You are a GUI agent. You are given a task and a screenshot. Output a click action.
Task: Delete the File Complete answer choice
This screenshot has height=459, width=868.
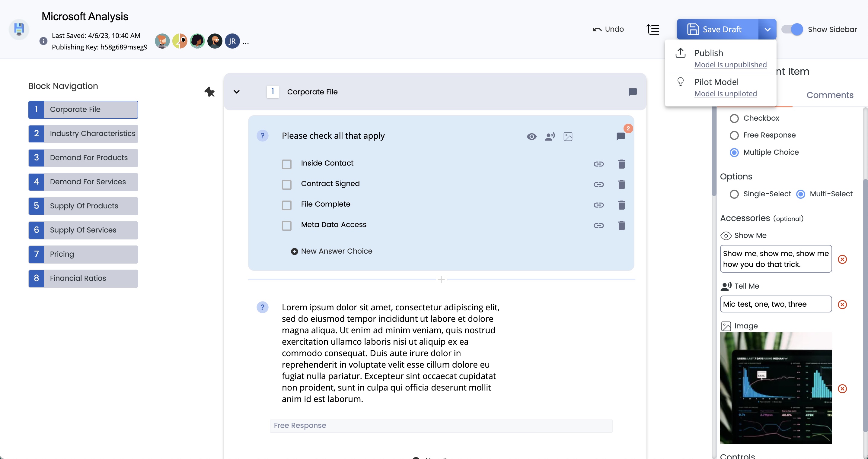pyautogui.click(x=621, y=205)
